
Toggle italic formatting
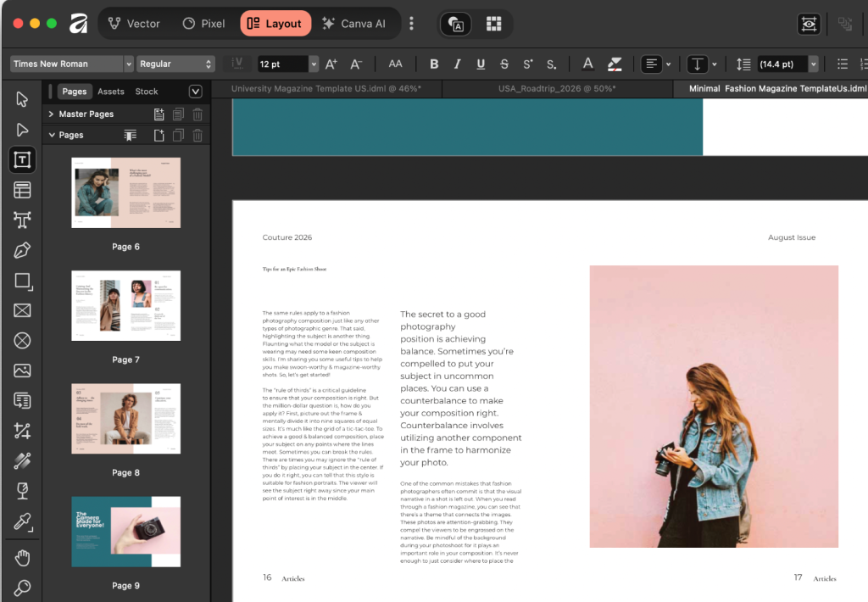pyautogui.click(x=457, y=64)
